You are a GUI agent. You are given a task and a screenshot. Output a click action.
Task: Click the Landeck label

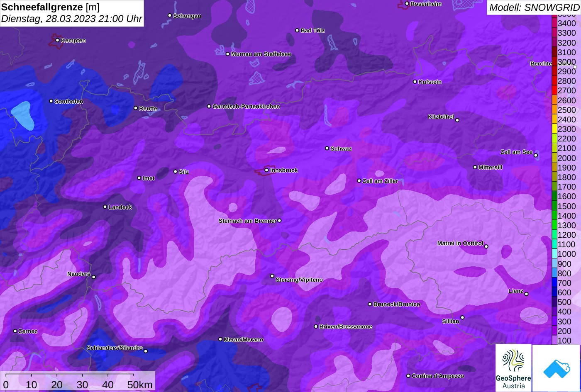tap(120, 207)
